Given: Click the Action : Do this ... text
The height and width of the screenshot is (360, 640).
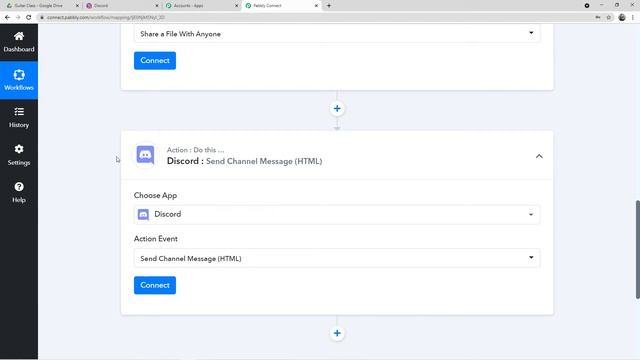Looking at the screenshot, I should 195,150.
